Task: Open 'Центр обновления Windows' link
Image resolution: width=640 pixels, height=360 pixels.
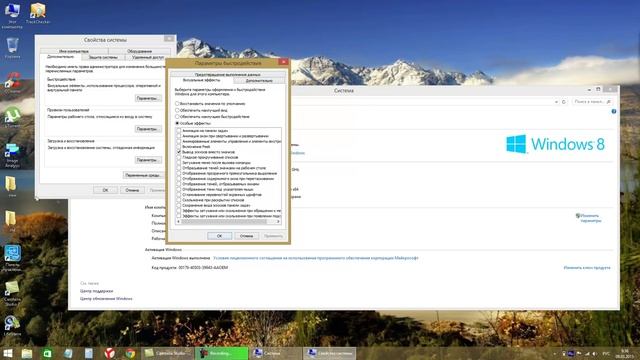Action: click(x=106, y=299)
